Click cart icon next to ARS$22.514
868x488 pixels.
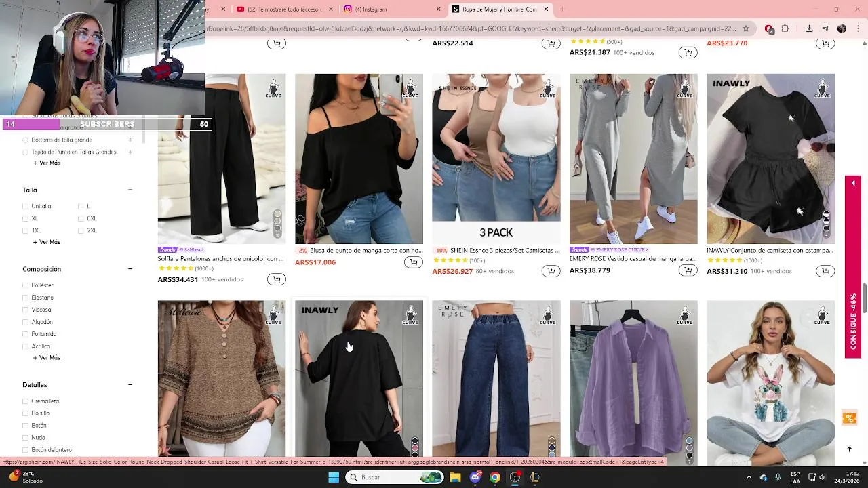(x=551, y=43)
